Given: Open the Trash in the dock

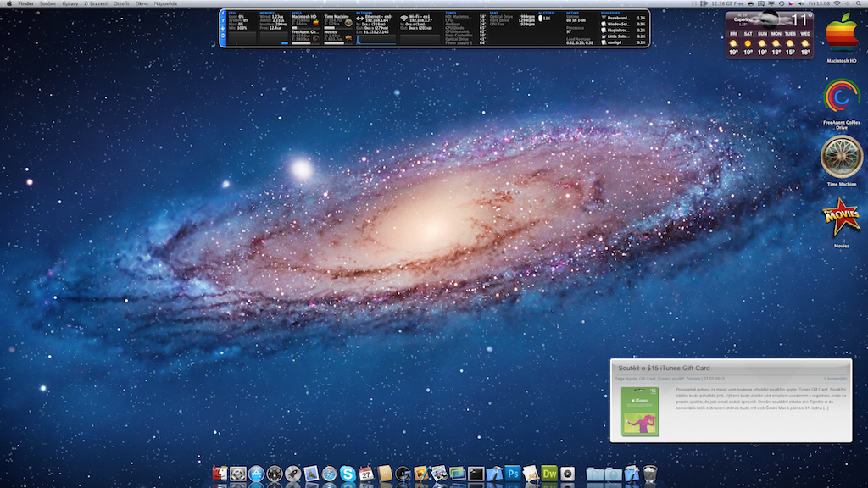Looking at the screenshot, I should tap(650, 474).
